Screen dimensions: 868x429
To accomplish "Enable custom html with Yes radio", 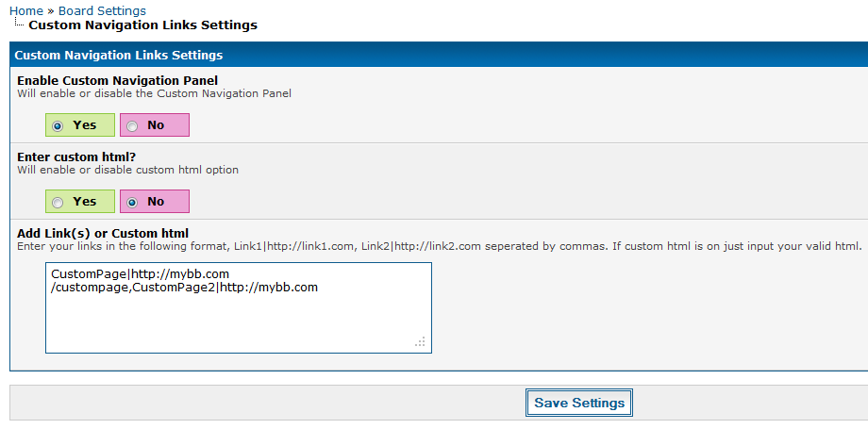I will 58,202.
